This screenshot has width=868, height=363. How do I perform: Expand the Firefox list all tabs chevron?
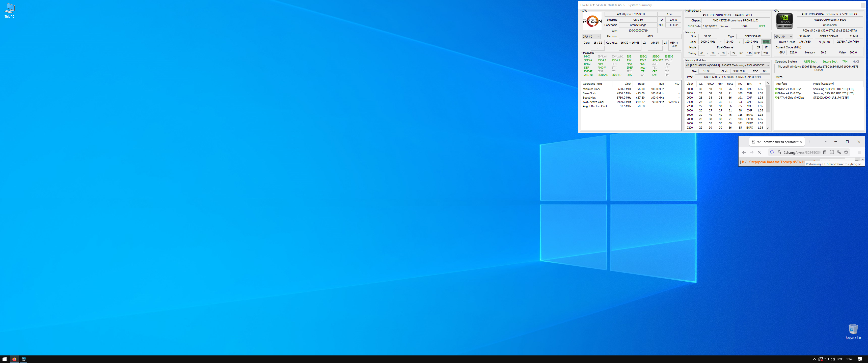(x=826, y=142)
